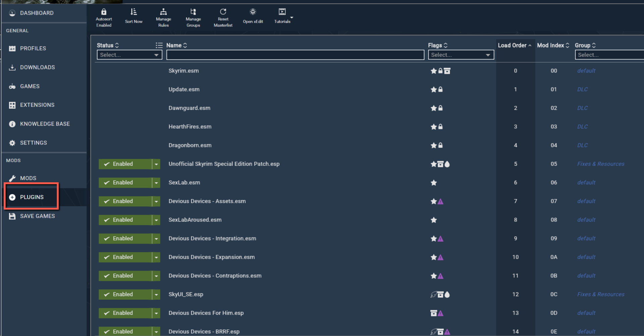Toggle the Autosort Enabled lock icon

[104, 12]
